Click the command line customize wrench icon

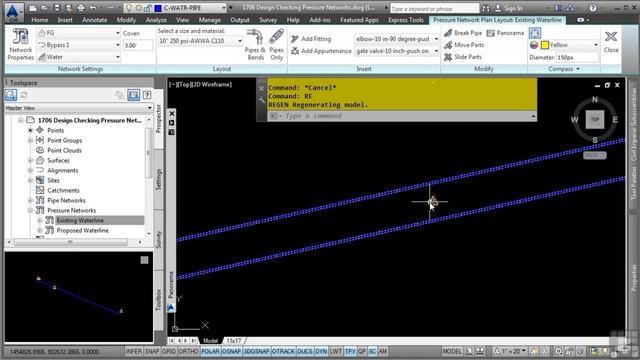click(x=262, y=99)
